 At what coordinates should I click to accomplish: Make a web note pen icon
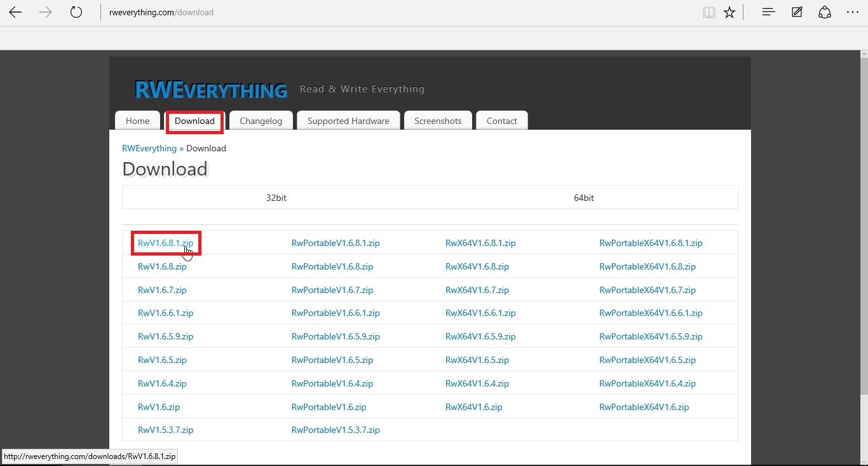797,12
